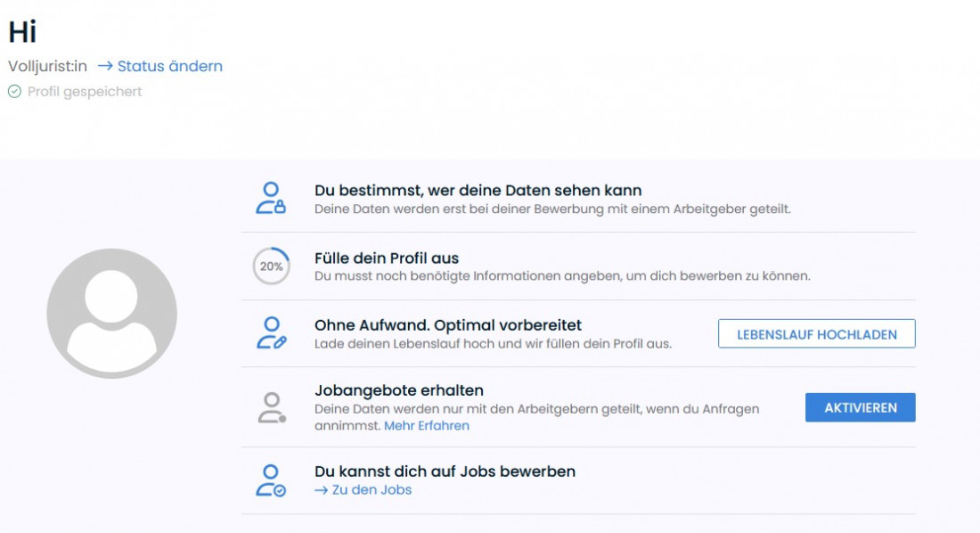Click the arrow icon before Status ändern

tap(106, 66)
